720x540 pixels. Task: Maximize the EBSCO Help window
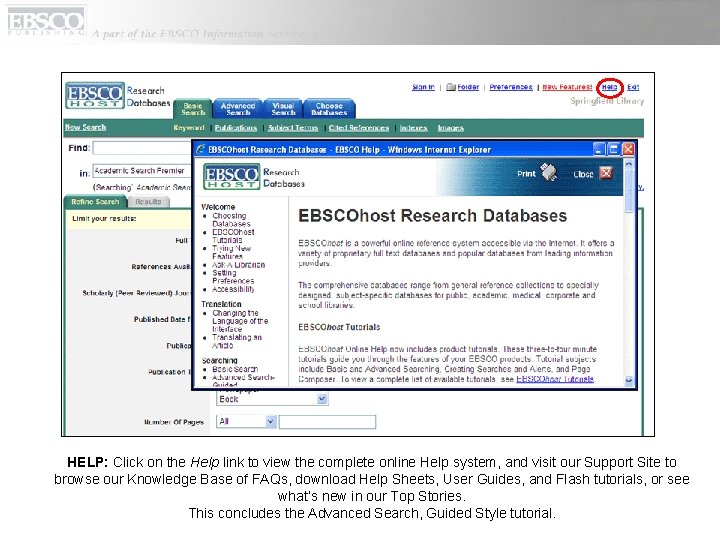coord(613,149)
